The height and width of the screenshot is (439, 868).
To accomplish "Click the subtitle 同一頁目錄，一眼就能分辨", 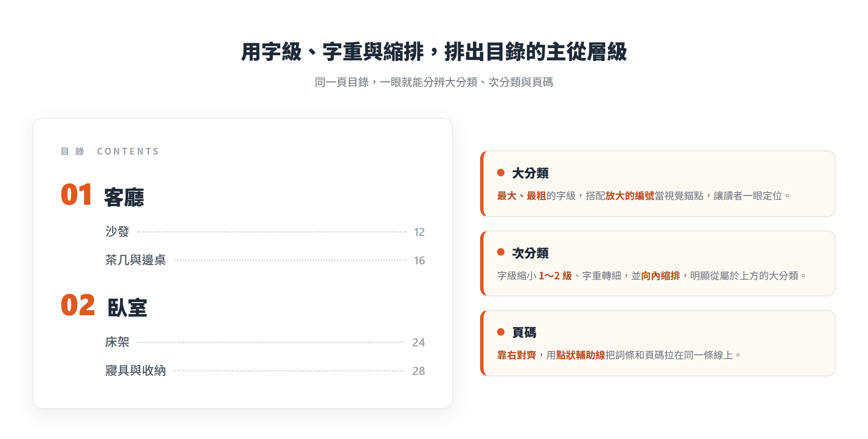I will click(434, 82).
